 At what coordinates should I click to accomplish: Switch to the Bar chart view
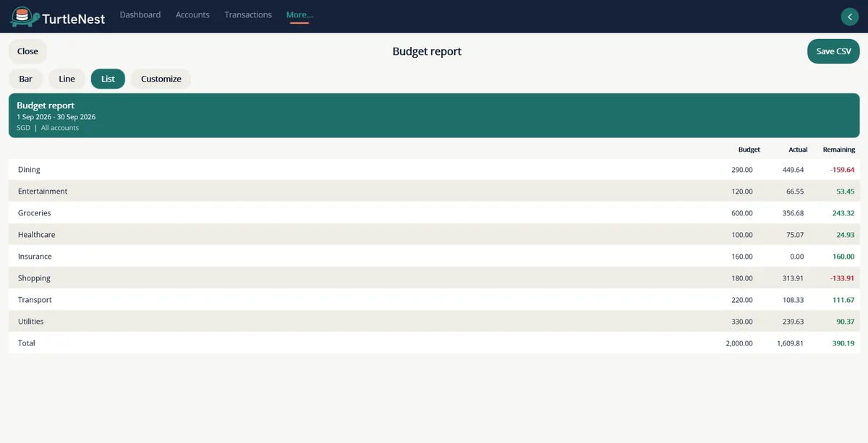coord(26,79)
